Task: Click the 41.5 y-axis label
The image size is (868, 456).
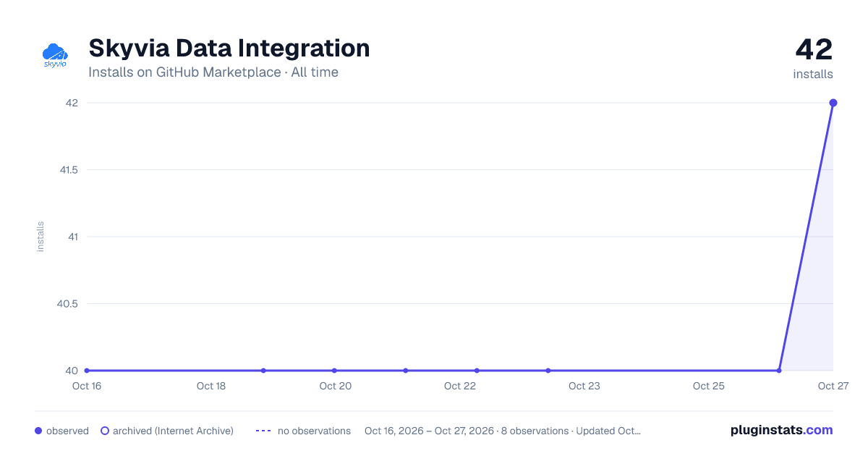Action: pos(69,170)
